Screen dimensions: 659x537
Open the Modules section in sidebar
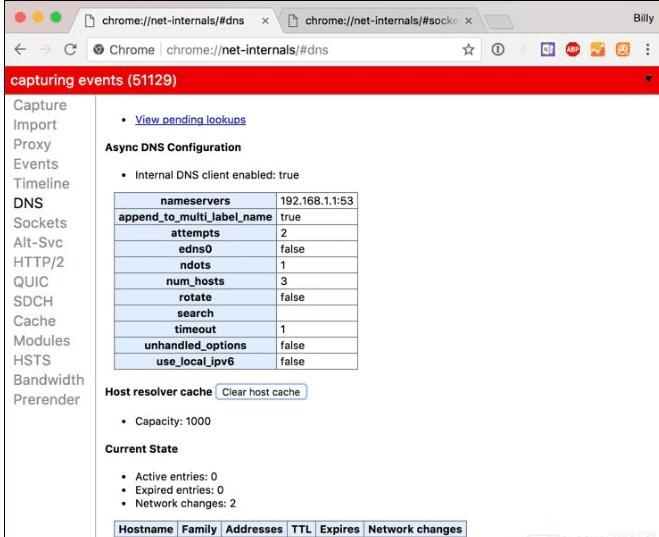coord(42,341)
